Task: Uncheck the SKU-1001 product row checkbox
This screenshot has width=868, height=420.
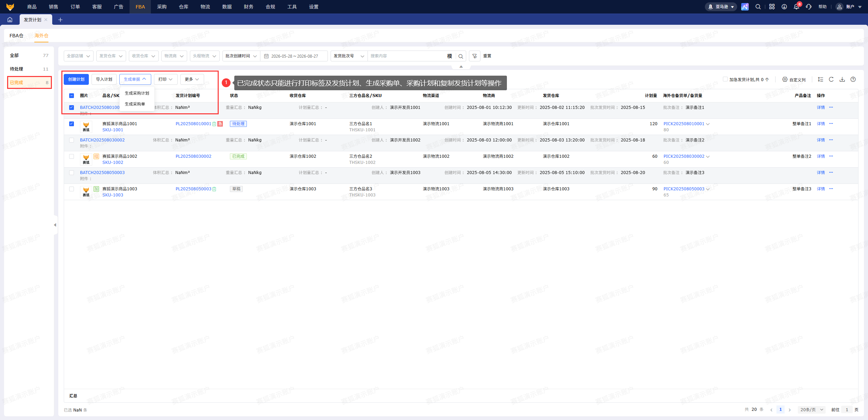Action: tap(72, 124)
